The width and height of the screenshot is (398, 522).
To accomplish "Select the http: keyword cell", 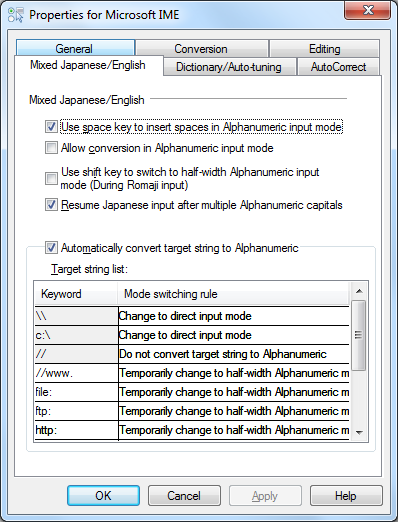I will point(76,430).
